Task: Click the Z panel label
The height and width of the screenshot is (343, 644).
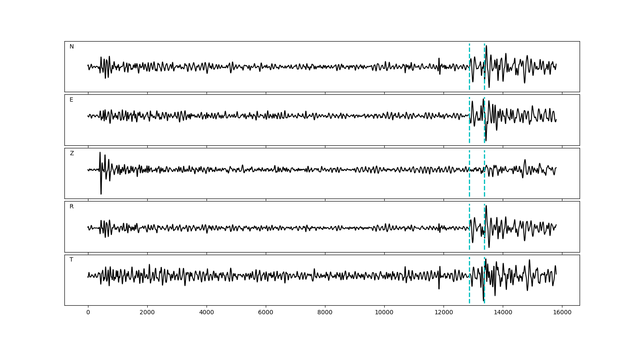Action: (72, 153)
